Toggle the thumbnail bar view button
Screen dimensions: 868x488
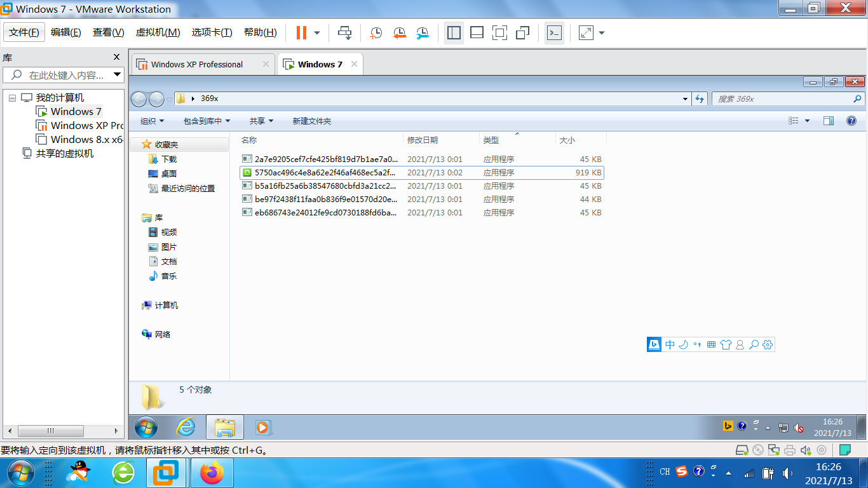click(477, 32)
